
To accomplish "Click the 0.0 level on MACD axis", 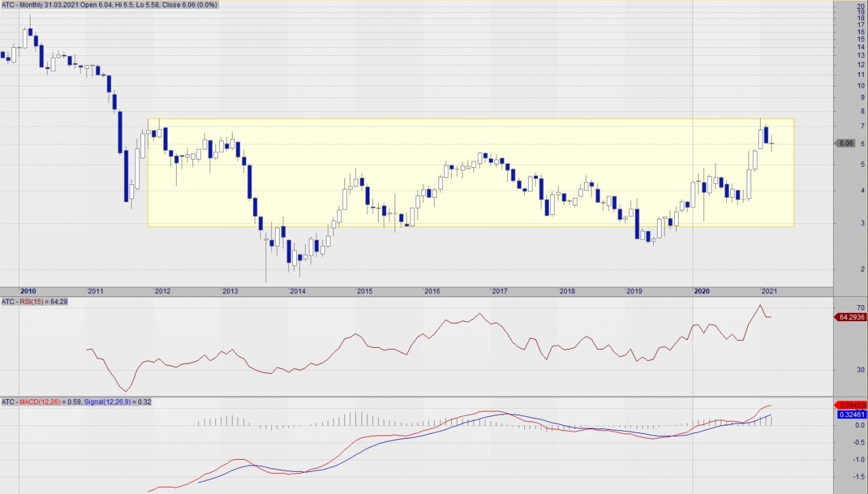I will (x=841, y=425).
